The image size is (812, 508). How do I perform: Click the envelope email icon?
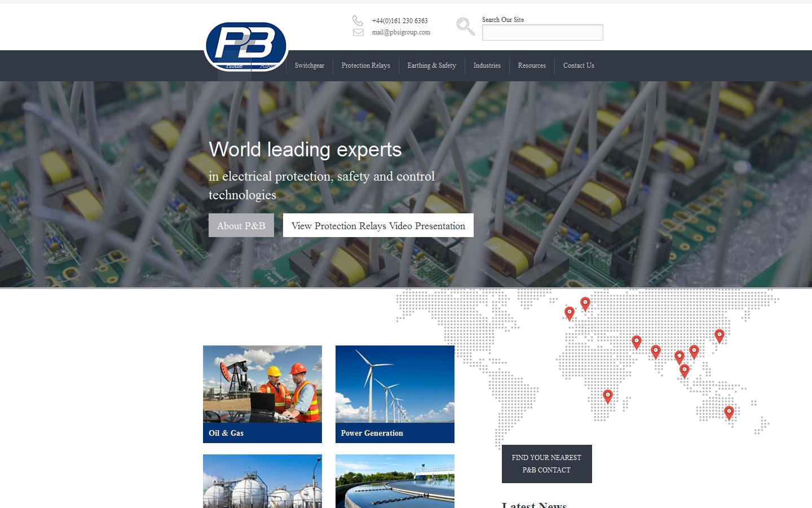pyautogui.click(x=358, y=33)
